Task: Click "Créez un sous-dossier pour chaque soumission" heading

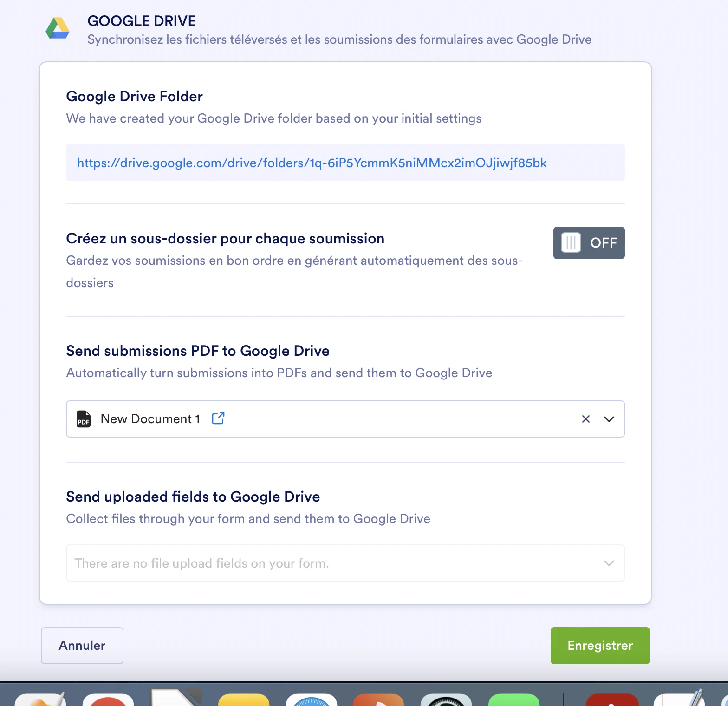Action: click(x=225, y=238)
